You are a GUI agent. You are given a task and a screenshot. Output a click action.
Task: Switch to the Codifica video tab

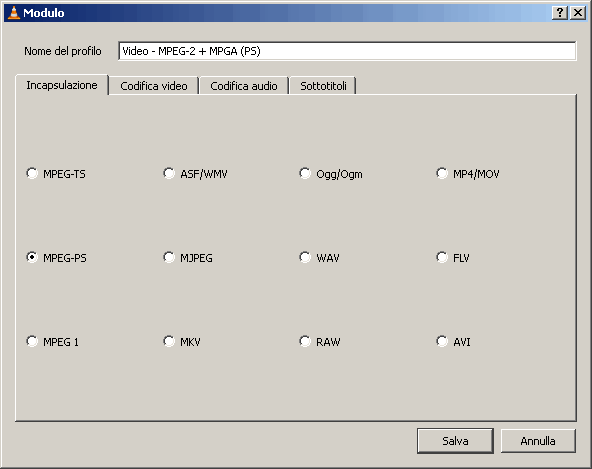[154, 86]
